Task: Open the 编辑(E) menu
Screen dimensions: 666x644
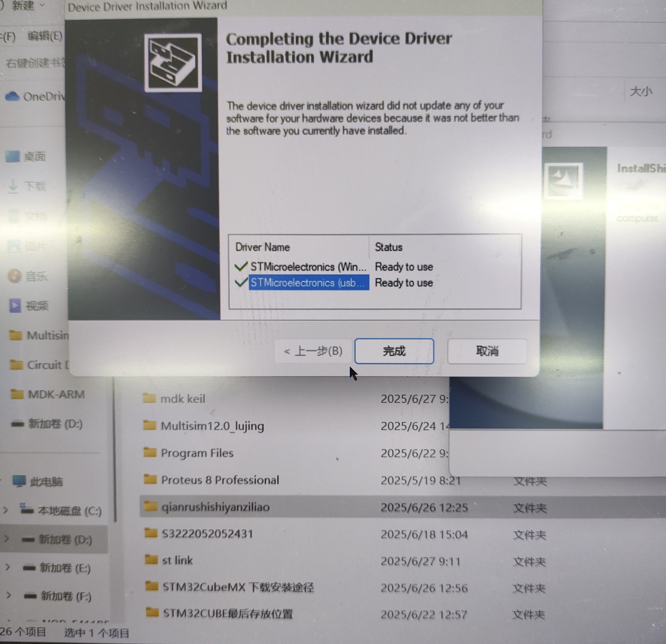Action: (x=45, y=36)
